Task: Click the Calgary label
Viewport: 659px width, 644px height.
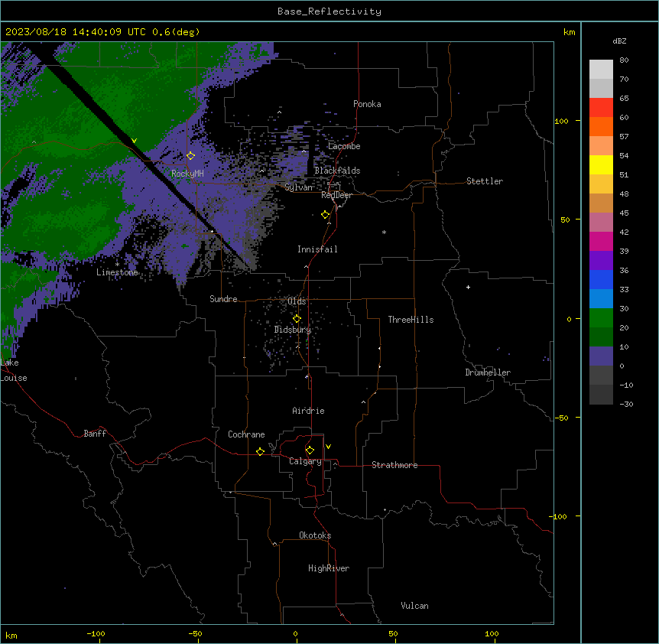Action: coord(305,461)
